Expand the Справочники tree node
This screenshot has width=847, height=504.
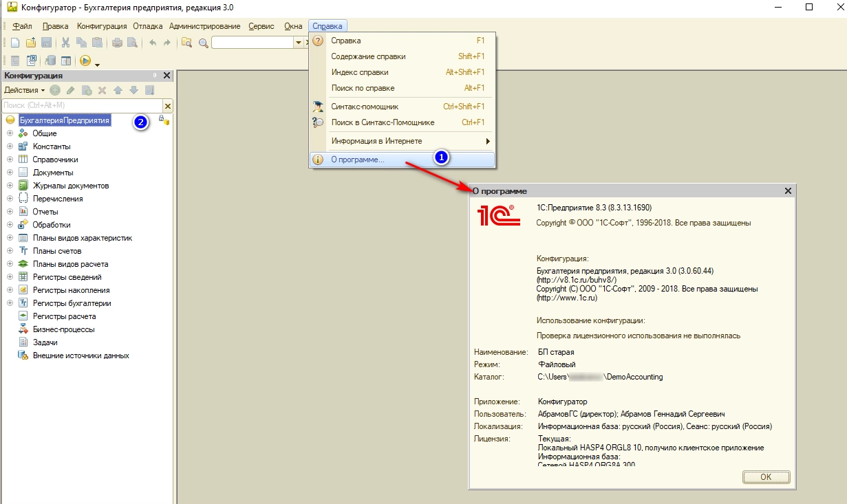(x=10, y=160)
